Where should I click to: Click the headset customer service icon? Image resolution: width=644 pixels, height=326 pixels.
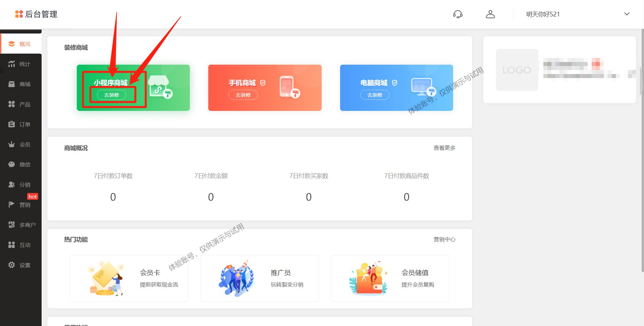(458, 14)
